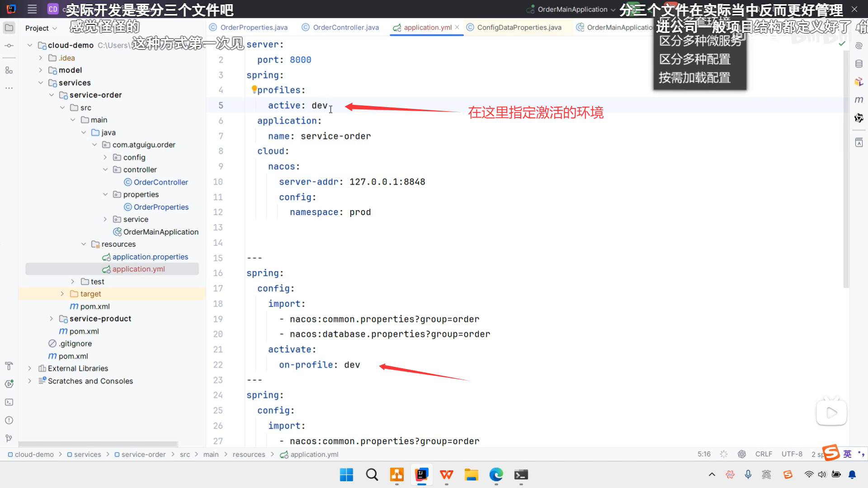Open the Terminal tool window icon
Viewport: 868px width, 488px height.
click(9, 402)
